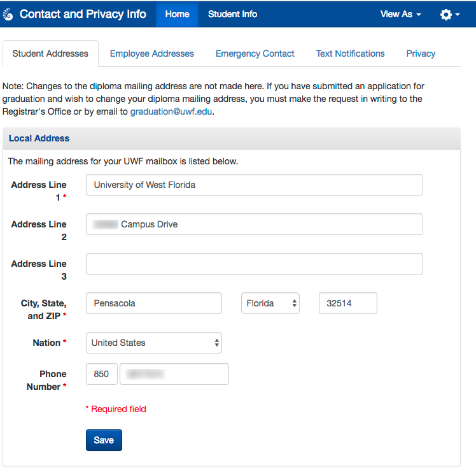Open the gear settings menu
The width and height of the screenshot is (476, 472).
(450, 14)
